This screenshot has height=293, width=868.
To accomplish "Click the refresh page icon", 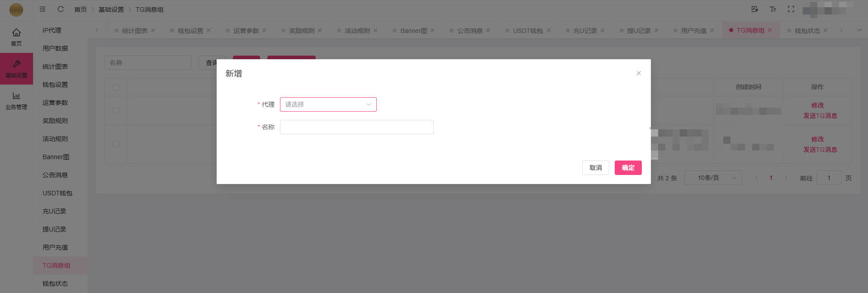I will (x=61, y=9).
